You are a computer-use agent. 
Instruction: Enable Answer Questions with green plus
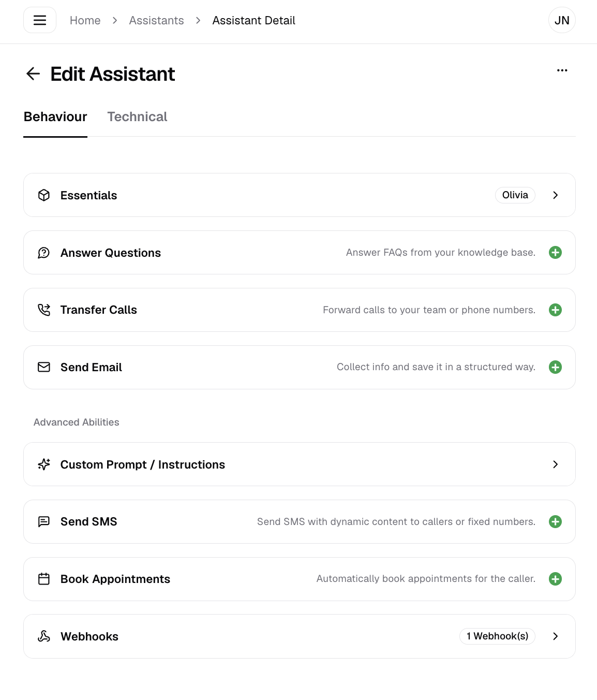coord(555,253)
